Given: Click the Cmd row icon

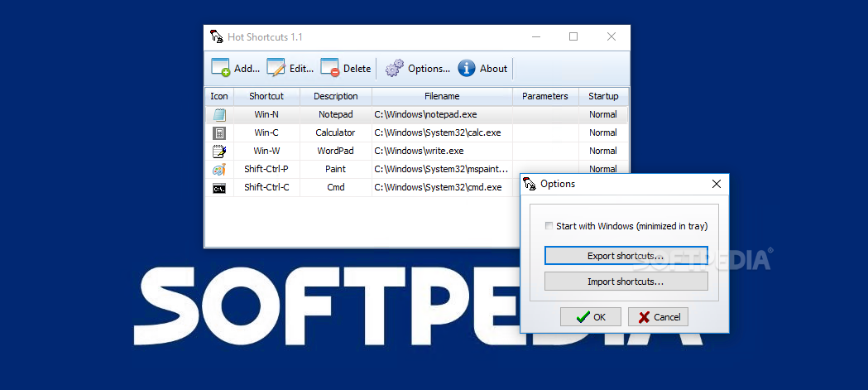Looking at the screenshot, I should pyautogui.click(x=219, y=188).
